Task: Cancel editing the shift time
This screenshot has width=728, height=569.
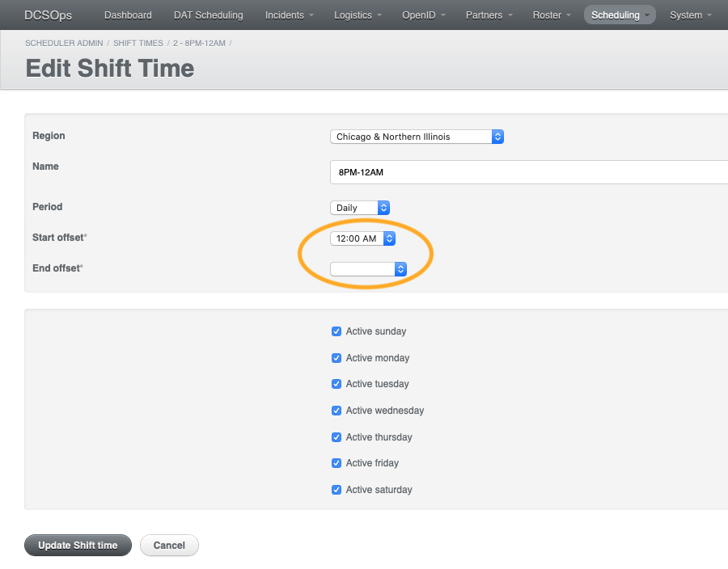Action: click(169, 545)
